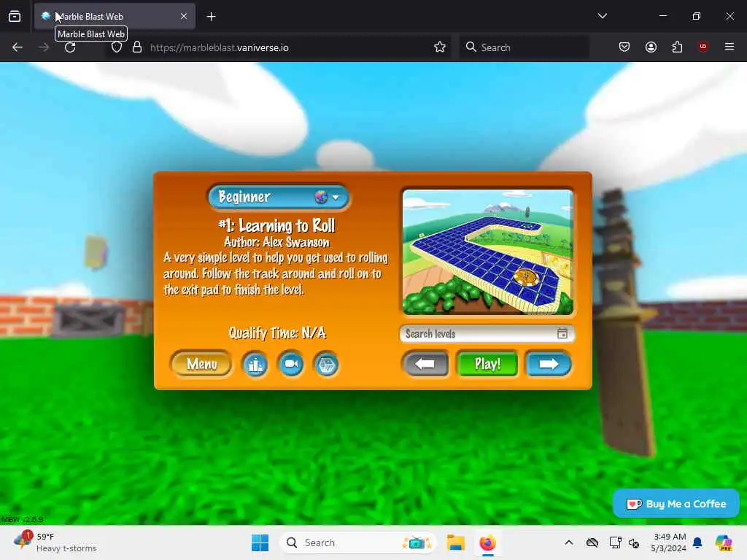
Task: Click the Buy Me a Coffee button
Action: click(x=676, y=504)
